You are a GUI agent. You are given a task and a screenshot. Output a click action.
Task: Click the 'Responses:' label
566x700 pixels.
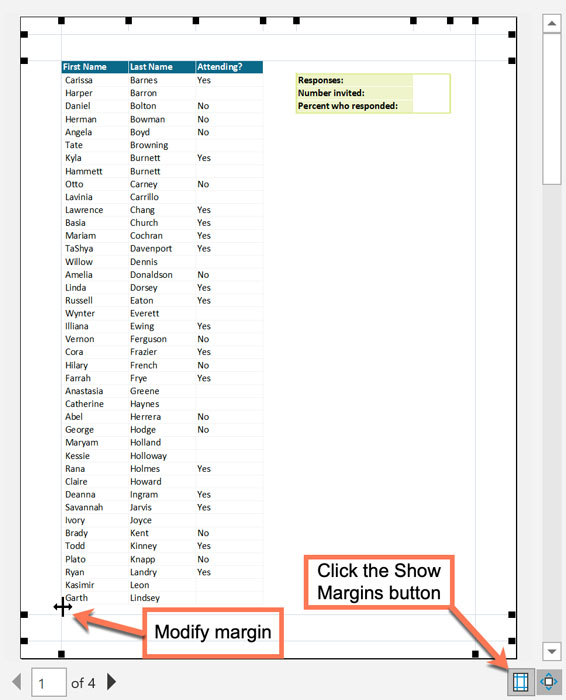(x=320, y=80)
